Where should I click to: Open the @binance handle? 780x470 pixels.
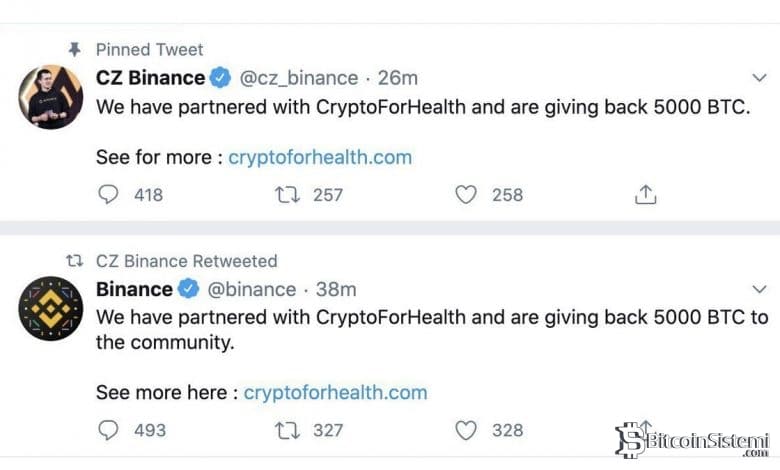(x=251, y=289)
